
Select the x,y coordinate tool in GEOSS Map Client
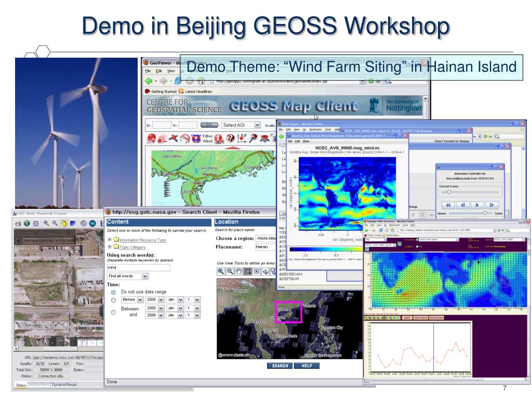pyautogui.click(x=242, y=138)
